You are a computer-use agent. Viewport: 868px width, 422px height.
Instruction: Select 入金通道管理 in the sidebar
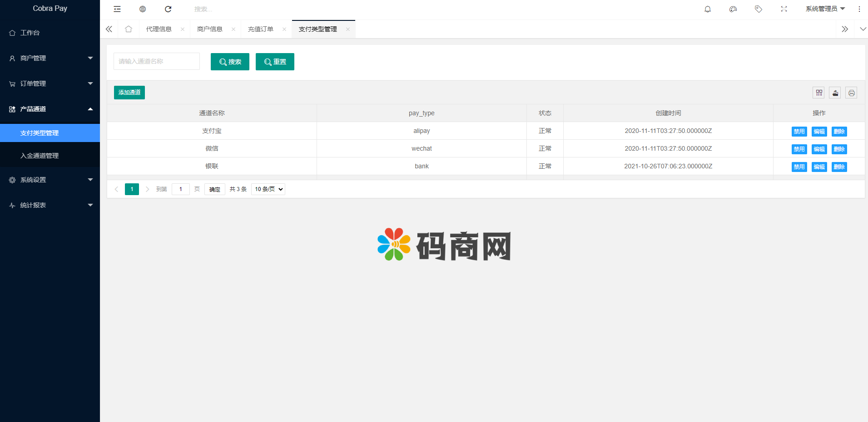pos(40,156)
